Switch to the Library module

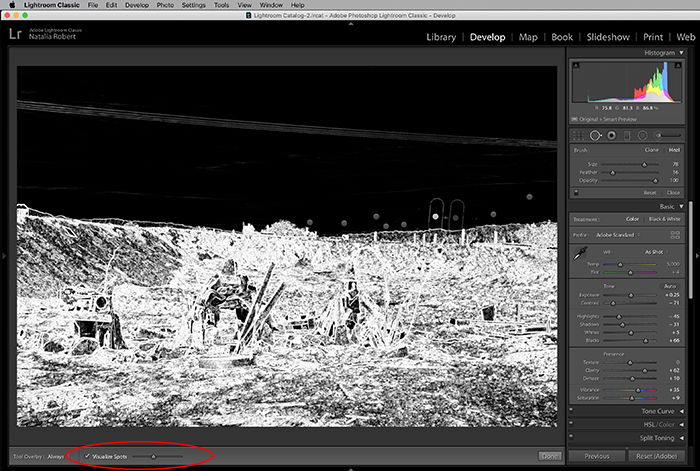(x=440, y=37)
